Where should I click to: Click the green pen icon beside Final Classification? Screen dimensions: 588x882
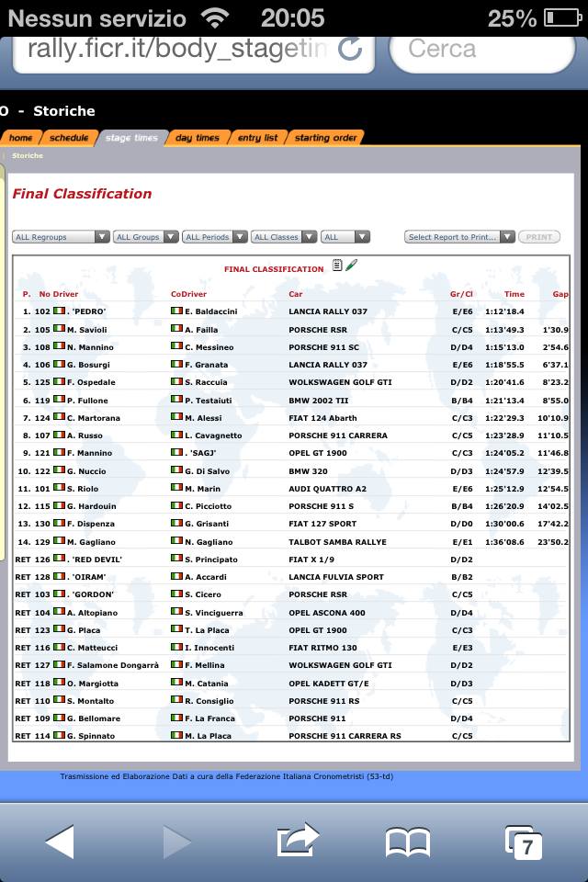[351, 265]
